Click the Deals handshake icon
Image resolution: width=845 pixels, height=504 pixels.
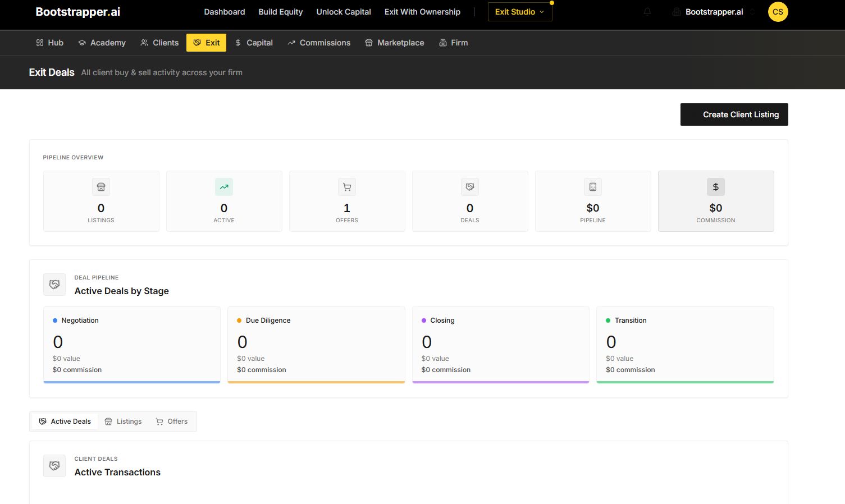tap(470, 187)
